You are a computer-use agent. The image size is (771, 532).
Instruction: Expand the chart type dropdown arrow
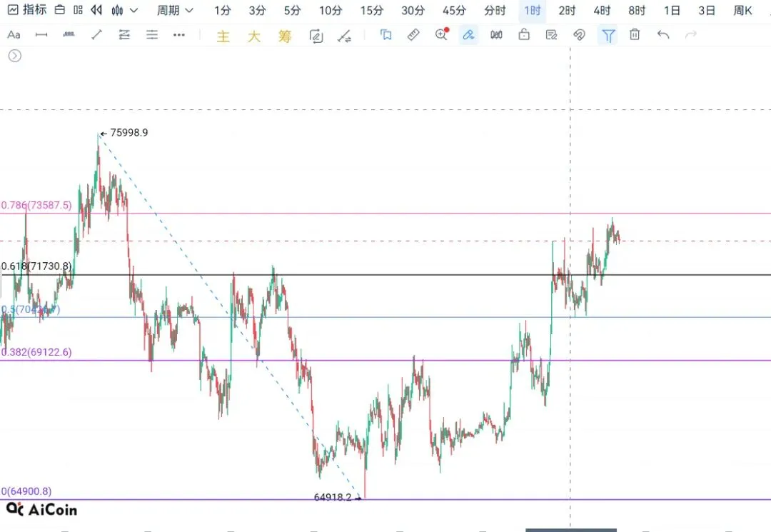[x=133, y=10]
